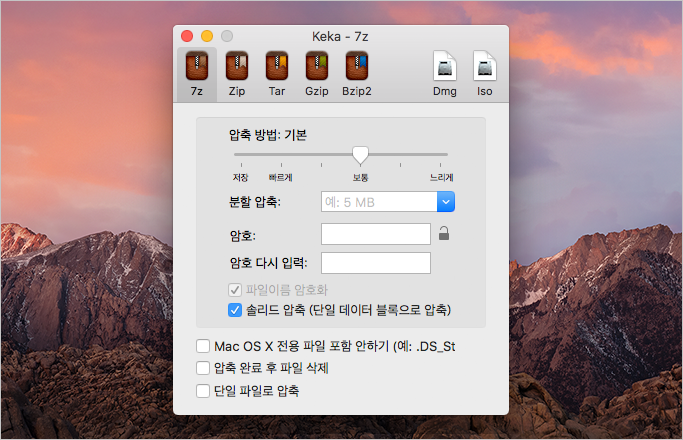
Task: Click the 압축 방법: 기본 label
Action: (268, 135)
